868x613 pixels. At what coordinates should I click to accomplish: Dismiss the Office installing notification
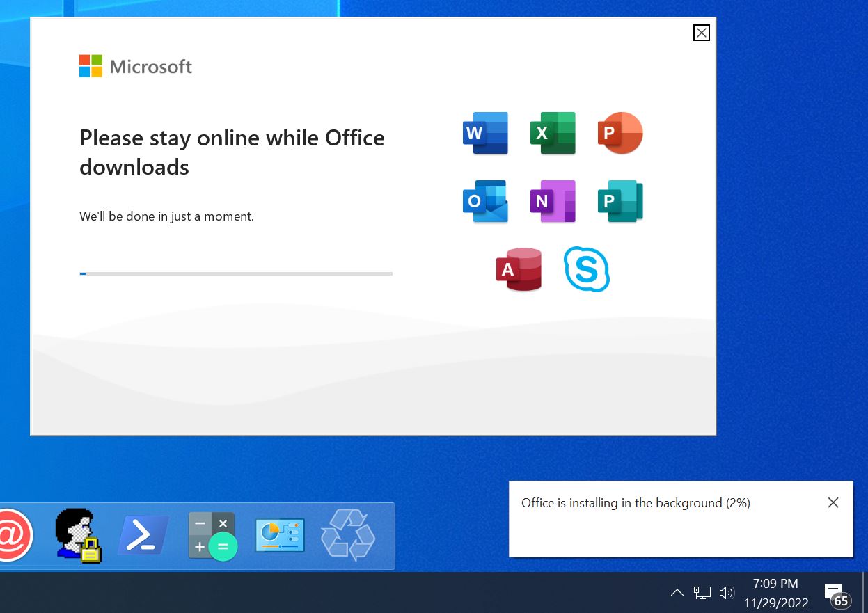[x=833, y=502]
